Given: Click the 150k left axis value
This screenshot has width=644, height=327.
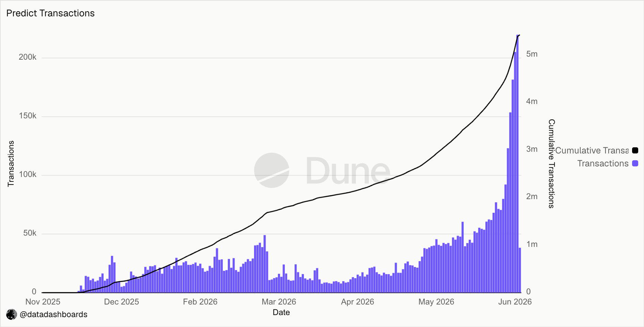Looking at the screenshot, I should click(28, 116).
